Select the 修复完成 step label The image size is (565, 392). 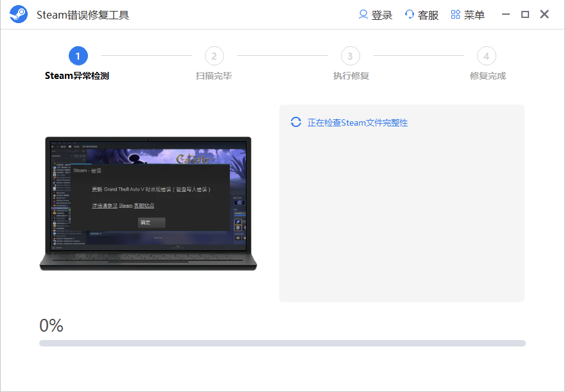click(x=488, y=76)
